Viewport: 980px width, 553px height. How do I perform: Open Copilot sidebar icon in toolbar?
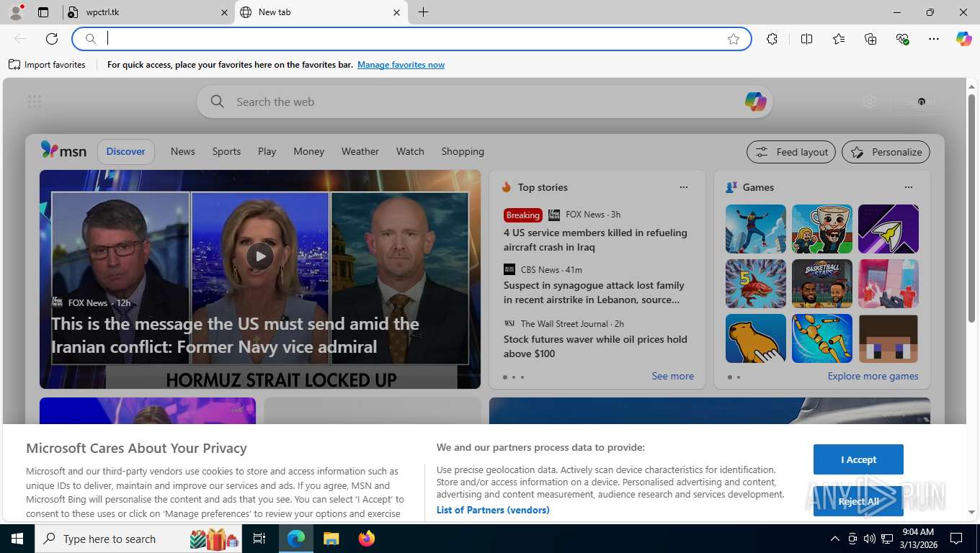point(964,39)
